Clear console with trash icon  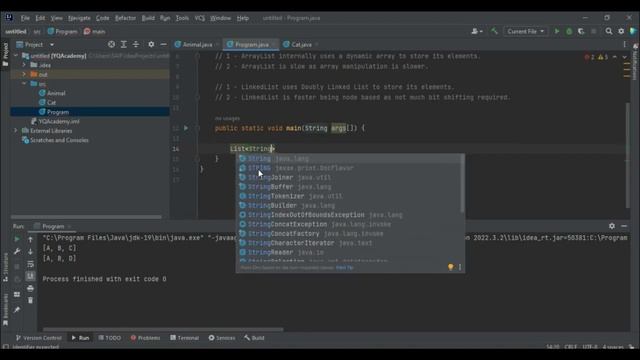[30, 300]
